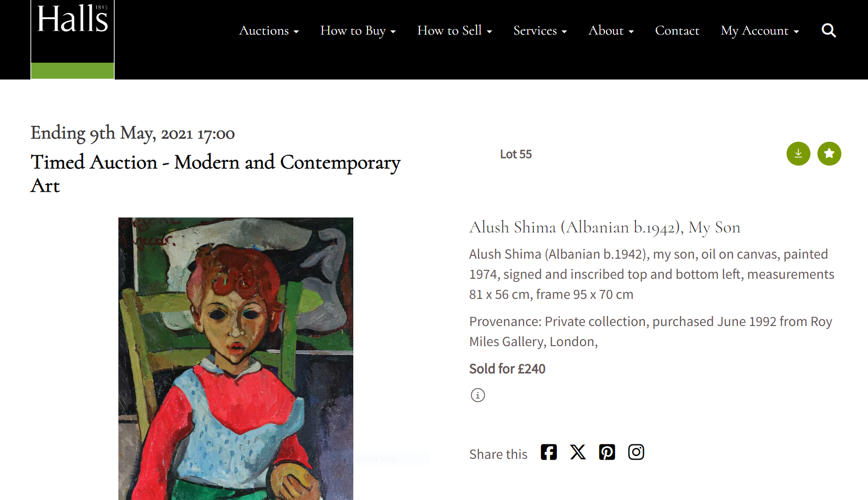Open the About menu
Screen dimensions: 868x500
pyautogui.click(x=611, y=31)
